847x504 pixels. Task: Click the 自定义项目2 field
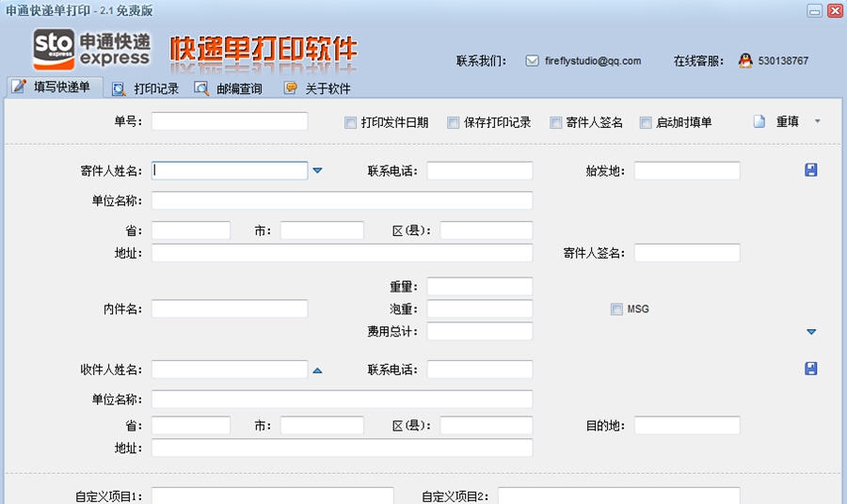tap(618, 496)
